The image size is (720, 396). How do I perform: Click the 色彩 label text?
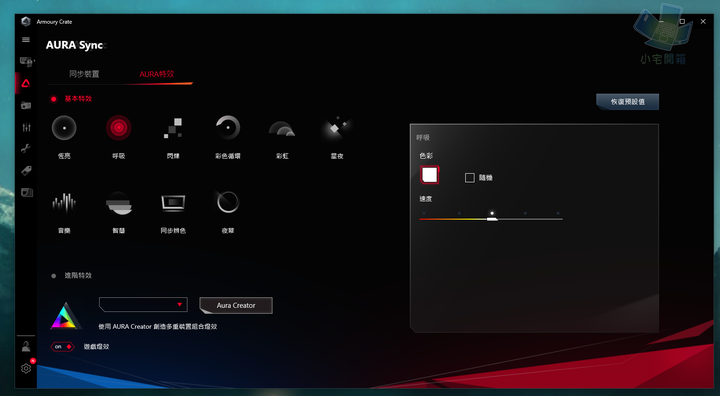(426, 156)
